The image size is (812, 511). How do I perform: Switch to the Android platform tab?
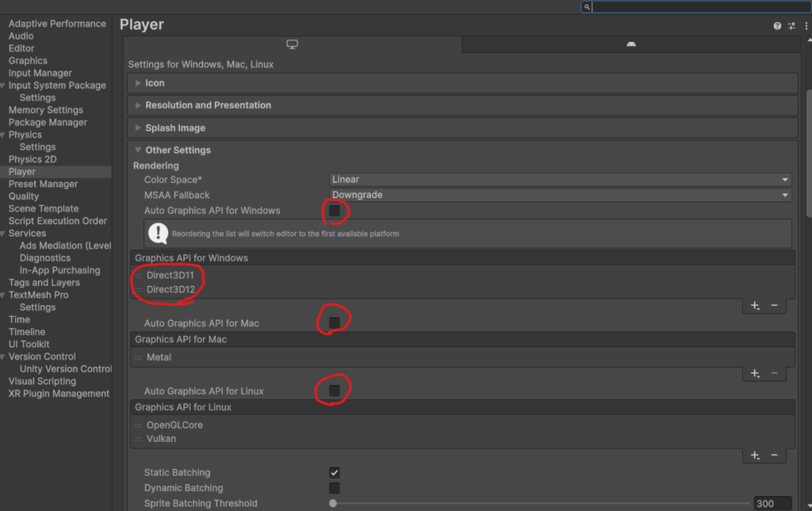coord(630,44)
